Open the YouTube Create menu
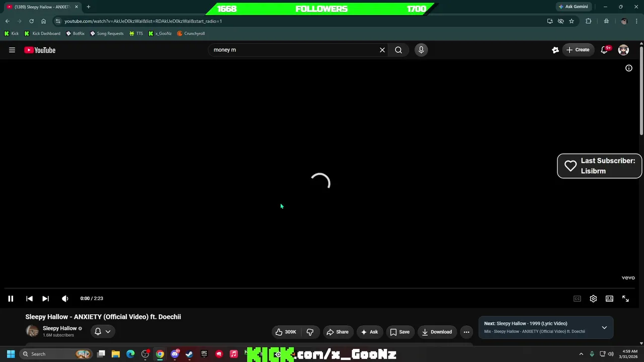Viewport: 644px width, 362px height. click(578, 50)
